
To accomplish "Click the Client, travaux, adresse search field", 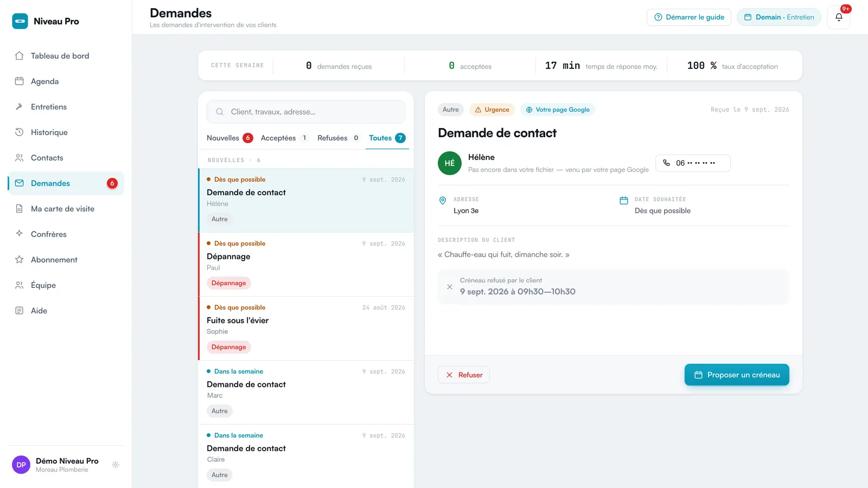I will (x=306, y=112).
